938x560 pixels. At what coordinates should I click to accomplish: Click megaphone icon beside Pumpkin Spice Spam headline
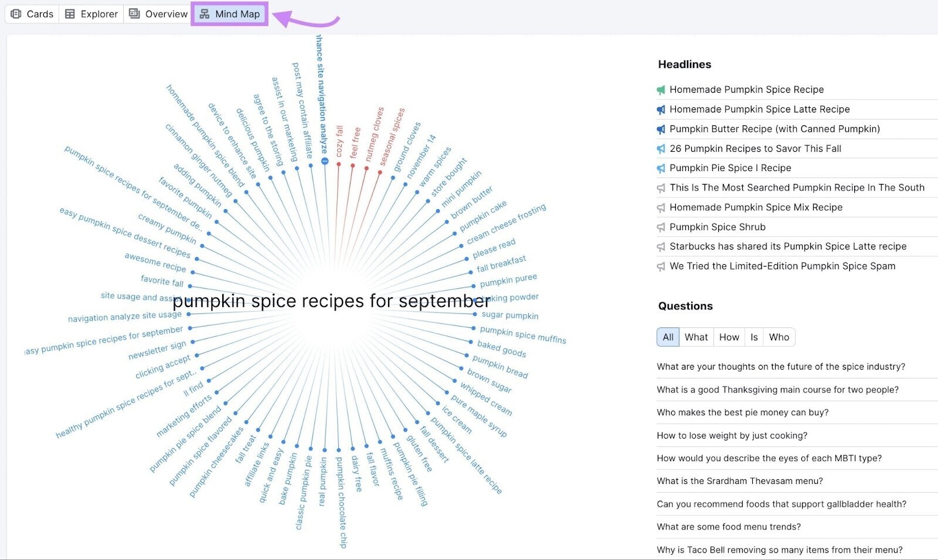[661, 267]
